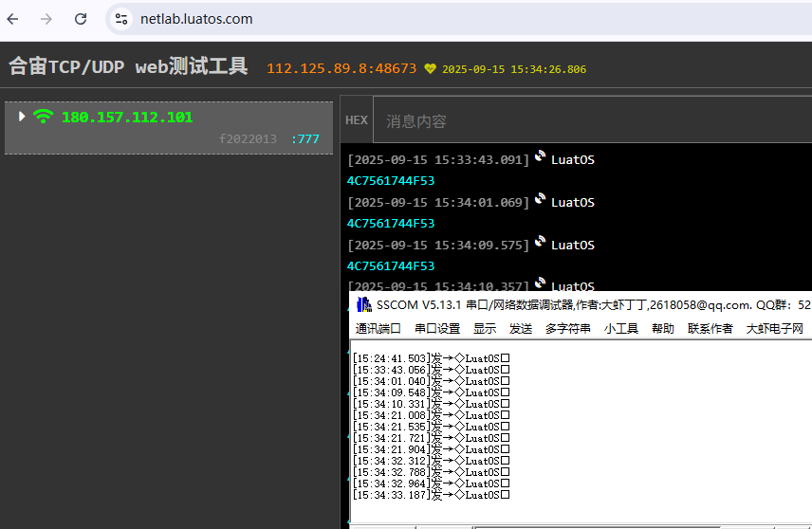812x529 pixels.
Task: Click the 联系作者 menu item
Action: click(x=710, y=329)
